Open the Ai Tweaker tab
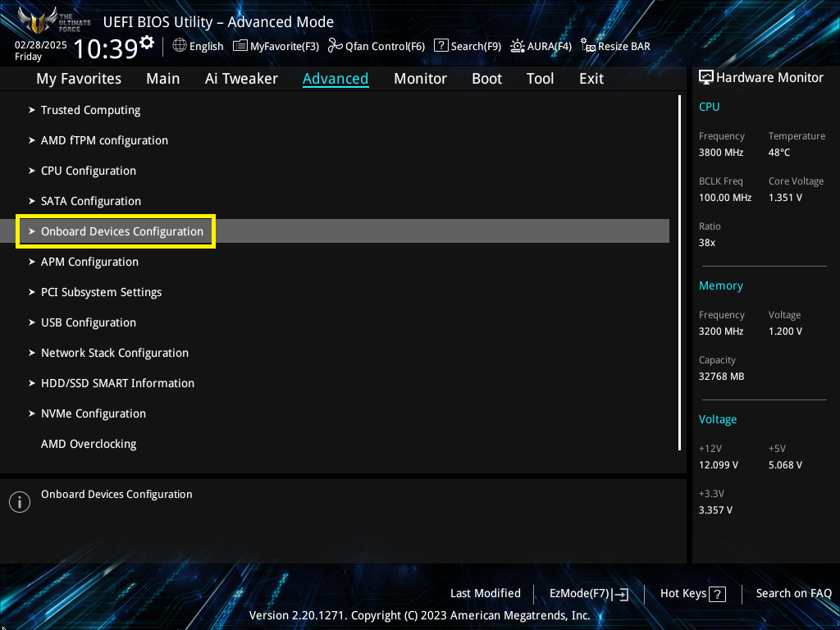This screenshot has width=840, height=630. tap(241, 79)
